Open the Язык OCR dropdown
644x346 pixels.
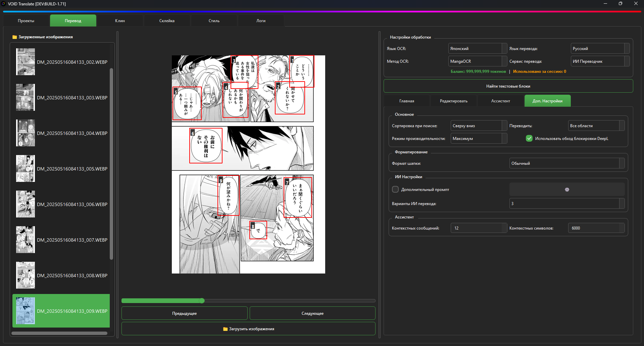(x=477, y=49)
